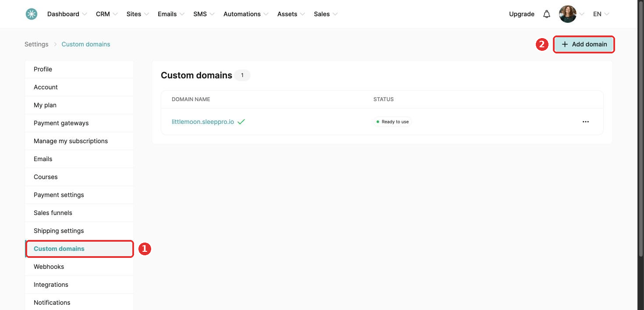Open Emails in the settings sidebar
Screen dimensions: 644x310
[79, 159]
